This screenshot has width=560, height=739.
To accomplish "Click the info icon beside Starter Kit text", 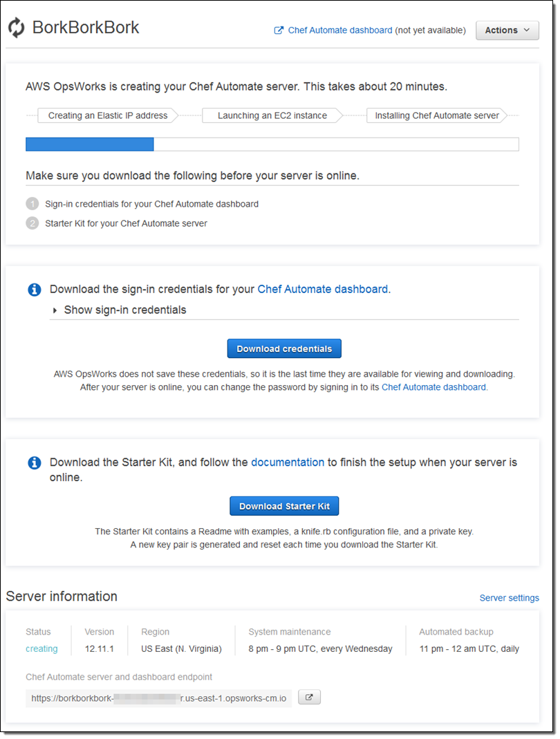I will pyautogui.click(x=34, y=462).
